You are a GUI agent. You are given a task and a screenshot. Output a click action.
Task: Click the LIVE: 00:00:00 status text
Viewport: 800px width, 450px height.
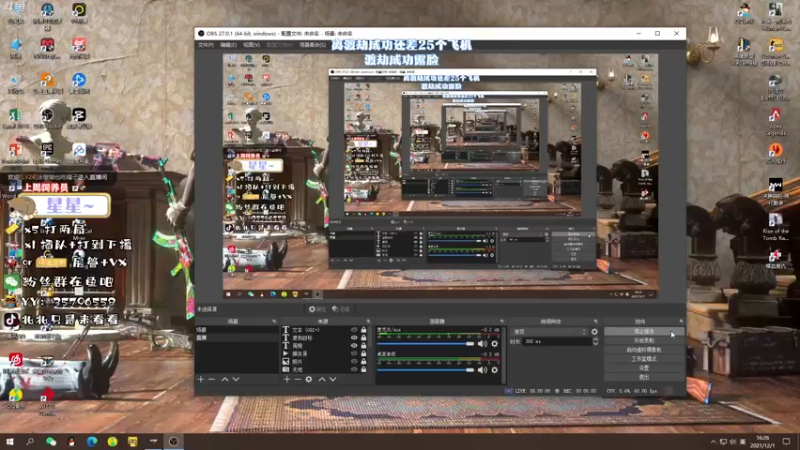tap(533, 391)
